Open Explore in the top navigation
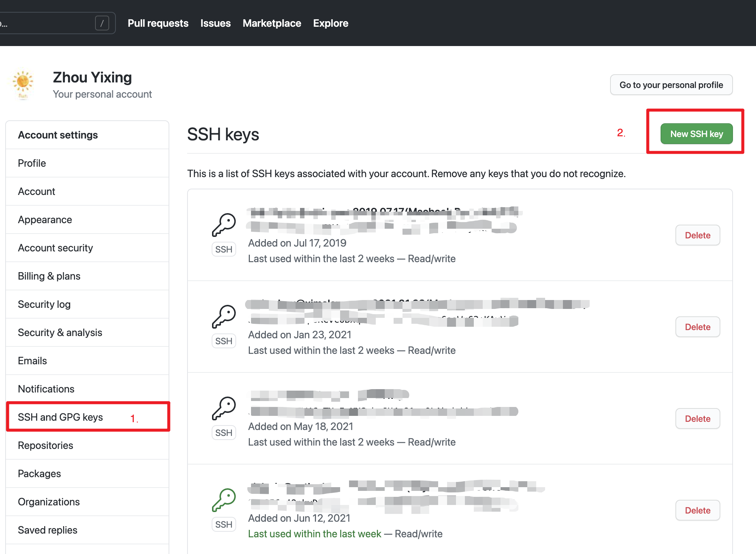The width and height of the screenshot is (756, 554). (x=331, y=23)
